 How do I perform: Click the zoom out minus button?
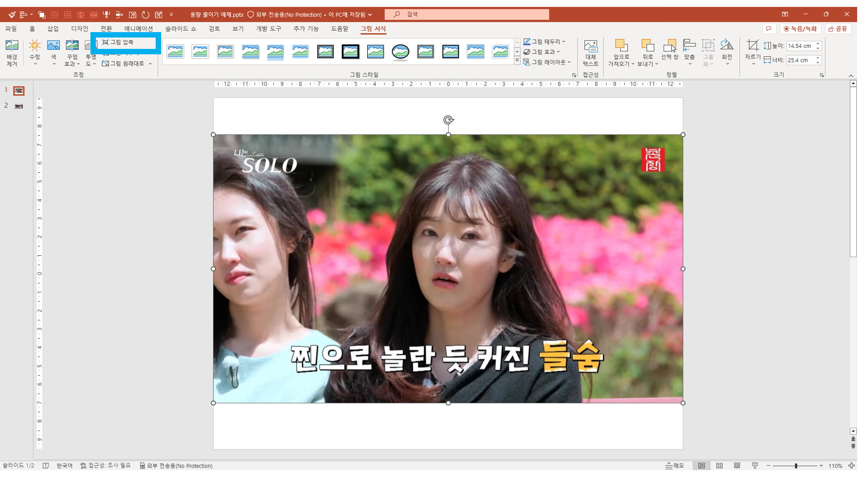tap(769, 466)
